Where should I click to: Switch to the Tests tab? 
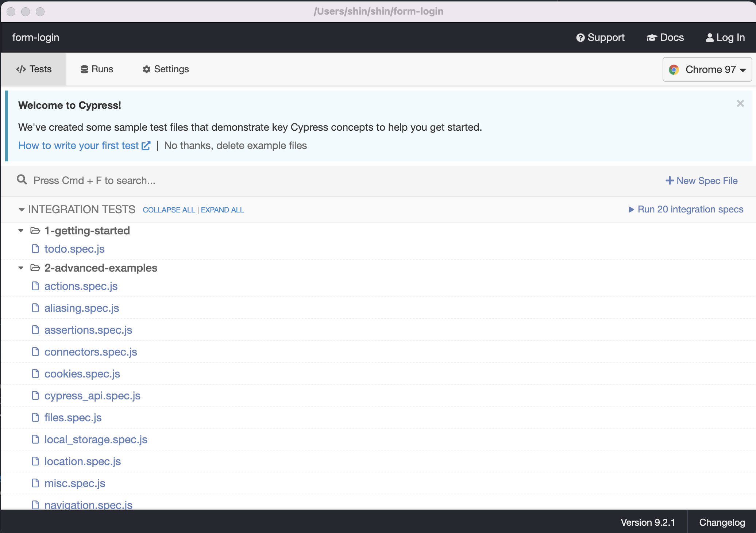pyautogui.click(x=34, y=69)
